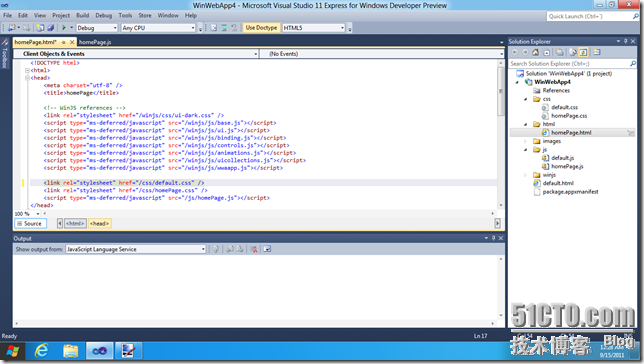
Task: Open the (No Events) dropdown
Action: (501, 54)
